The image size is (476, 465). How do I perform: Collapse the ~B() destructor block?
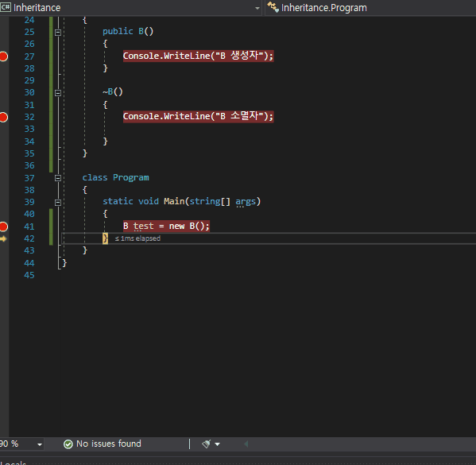tap(58, 93)
